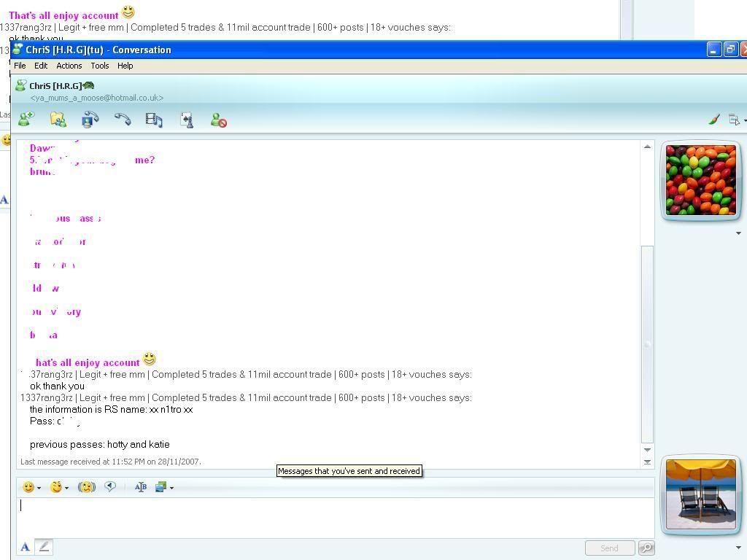Screen dimensions: 747x560
Task: Open the File menu
Action: point(20,66)
